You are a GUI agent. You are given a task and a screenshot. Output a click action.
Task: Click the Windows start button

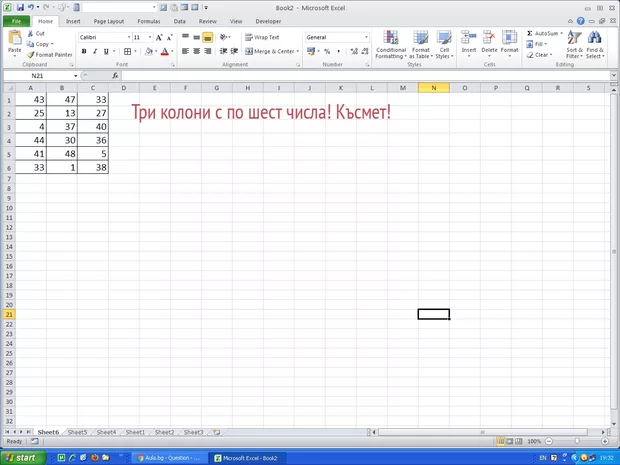(x=21, y=458)
